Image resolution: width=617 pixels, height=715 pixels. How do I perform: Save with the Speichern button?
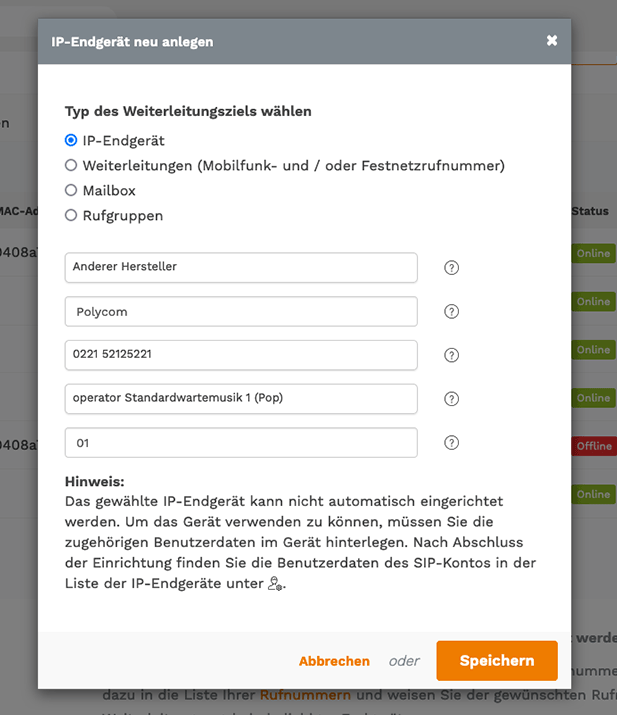[497, 661]
